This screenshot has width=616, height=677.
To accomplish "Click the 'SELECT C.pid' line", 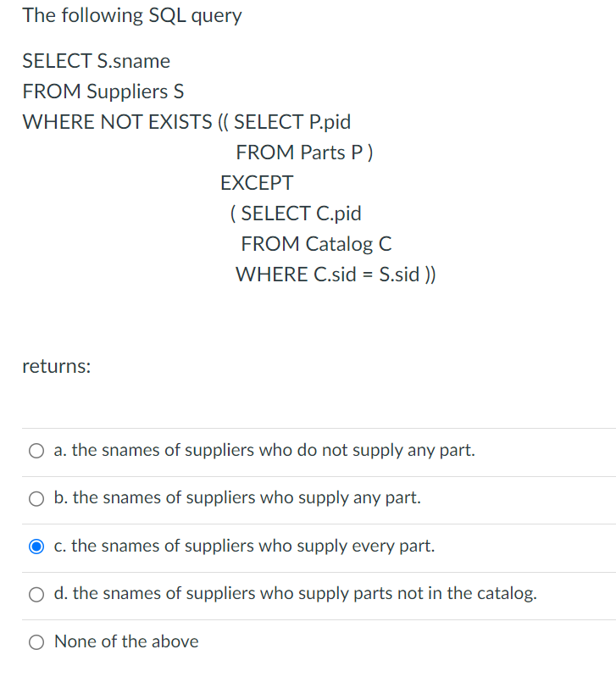I will click(296, 214).
